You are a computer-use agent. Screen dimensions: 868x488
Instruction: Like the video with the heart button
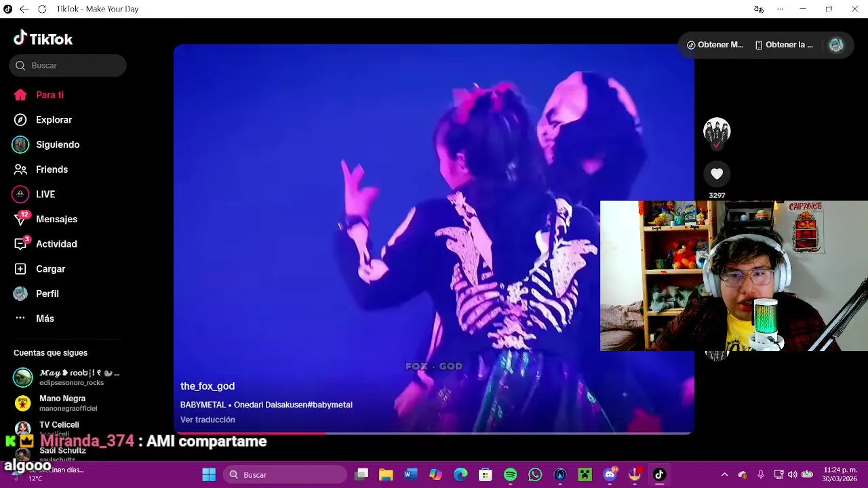click(717, 174)
